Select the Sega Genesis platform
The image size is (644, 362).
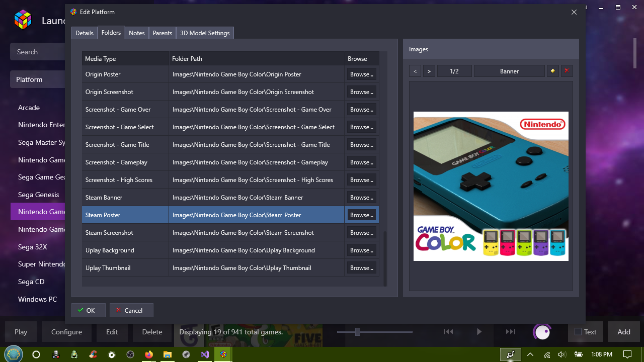coord(38,195)
